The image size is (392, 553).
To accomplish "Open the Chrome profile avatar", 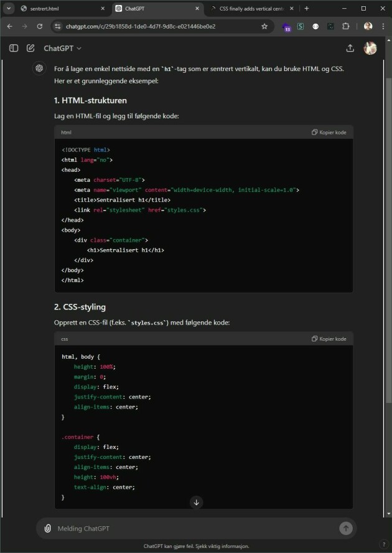I will tap(368, 26).
